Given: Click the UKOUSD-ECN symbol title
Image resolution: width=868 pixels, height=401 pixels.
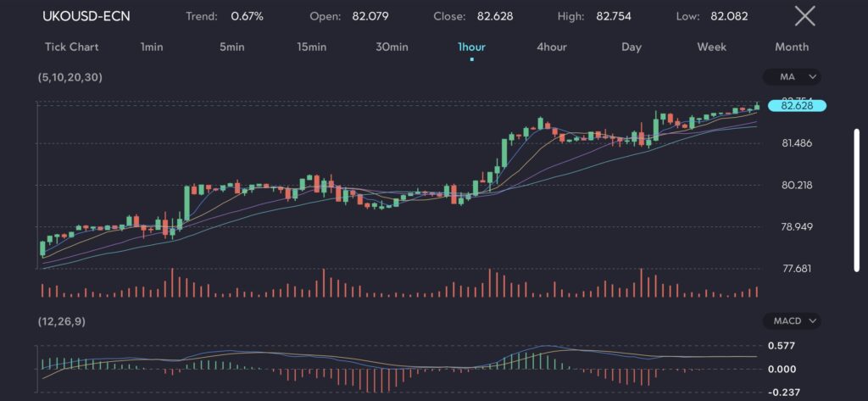Looking at the screenshot, I should pos(86,16).
